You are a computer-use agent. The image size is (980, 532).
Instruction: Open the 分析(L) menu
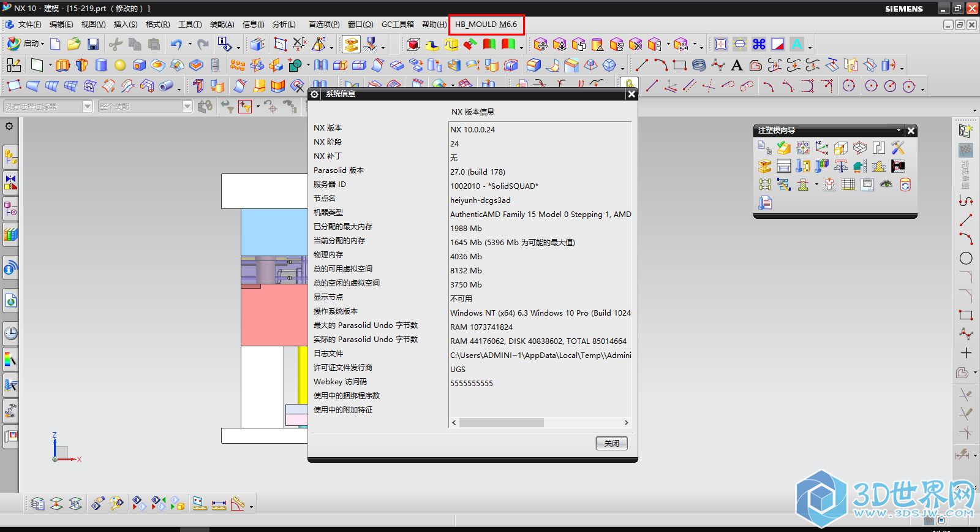[284, 25]
